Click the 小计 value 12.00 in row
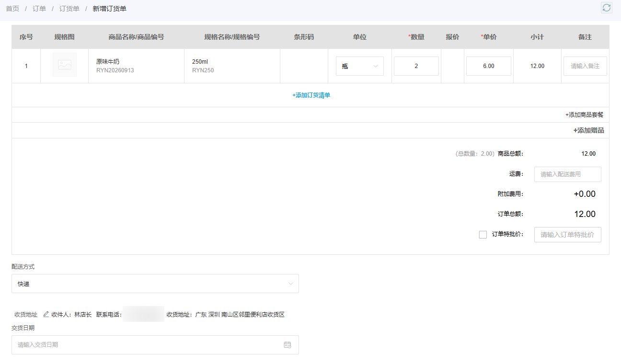Screen dimensions: 621x364 tap(538, 66)
